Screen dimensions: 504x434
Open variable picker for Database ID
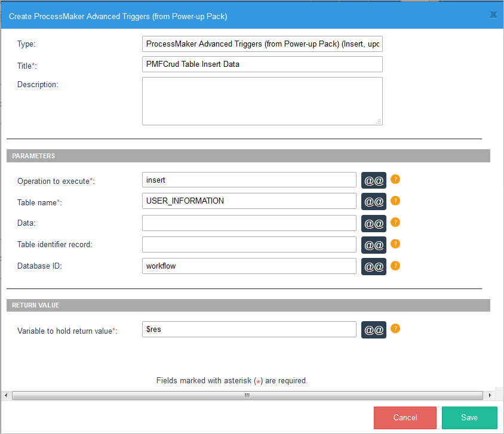click(373, 267)
